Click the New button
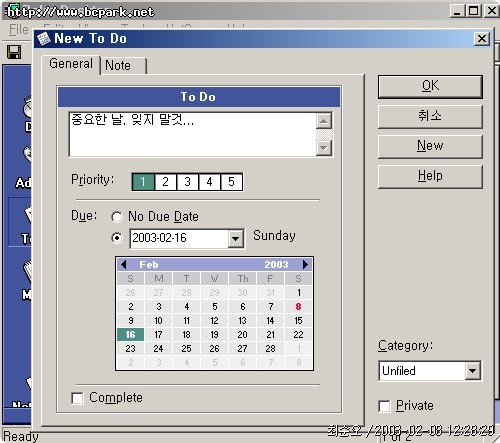This screenshot has width=500, height=443. click(x=430, y=146)
